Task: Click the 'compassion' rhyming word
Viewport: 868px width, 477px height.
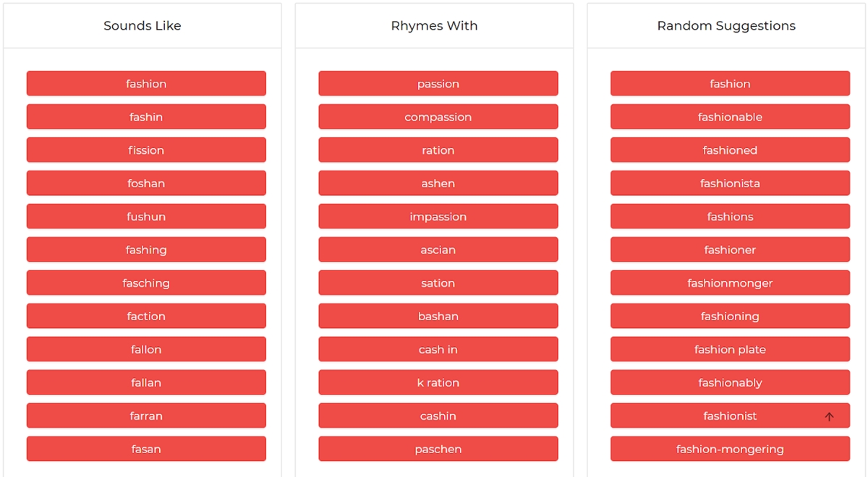Action: [438, 117]
